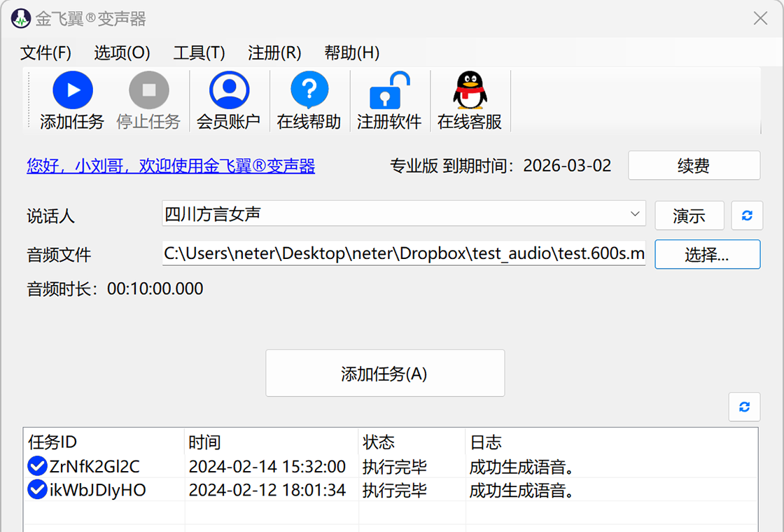Click 成功生成语音 log of task ZrNfK2Gl2C
This screenshot has height=532, width=784.
click(521, 466)
